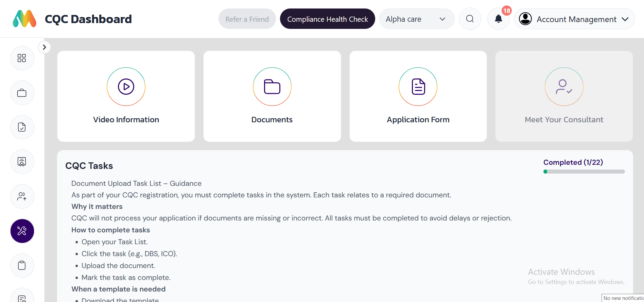Click 'Upload the document.' bullet
The width and height of the screenshot is (644, 302).
click(x=118, y=266)
